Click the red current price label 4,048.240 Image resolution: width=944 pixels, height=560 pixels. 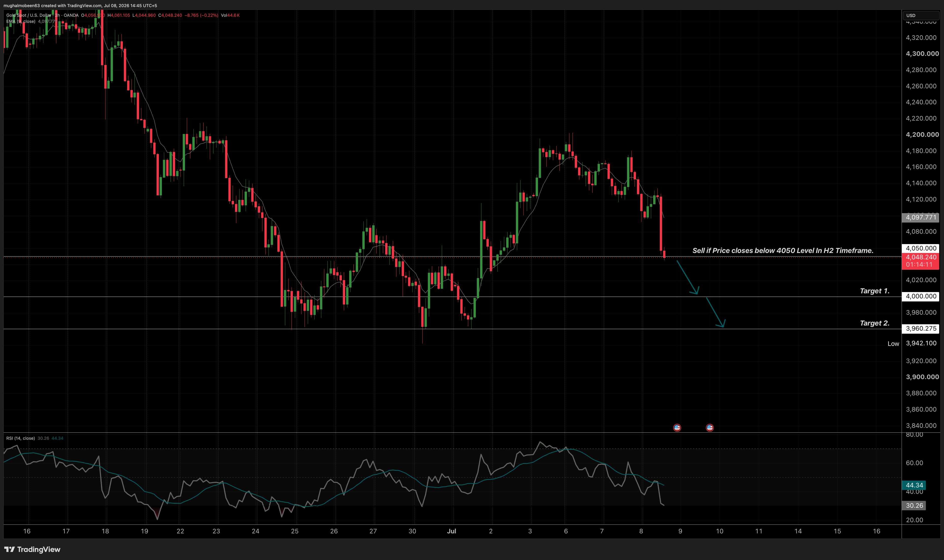921,257
